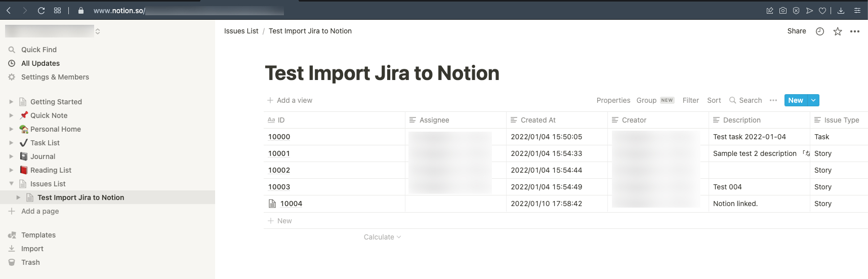Expand the Getting Started page tree

click(x=11, y=102)
